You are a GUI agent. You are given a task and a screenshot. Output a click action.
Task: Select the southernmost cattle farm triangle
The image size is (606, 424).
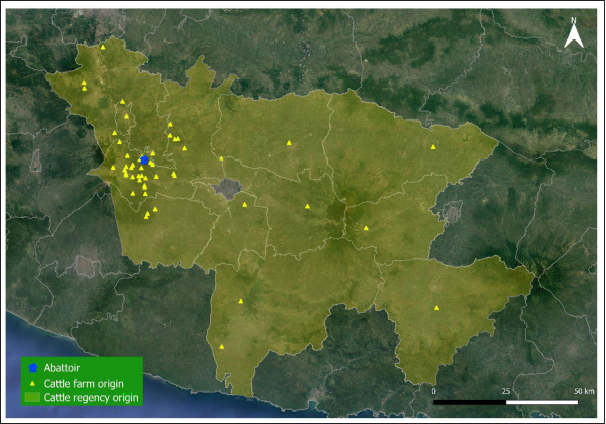coord(221,347)
